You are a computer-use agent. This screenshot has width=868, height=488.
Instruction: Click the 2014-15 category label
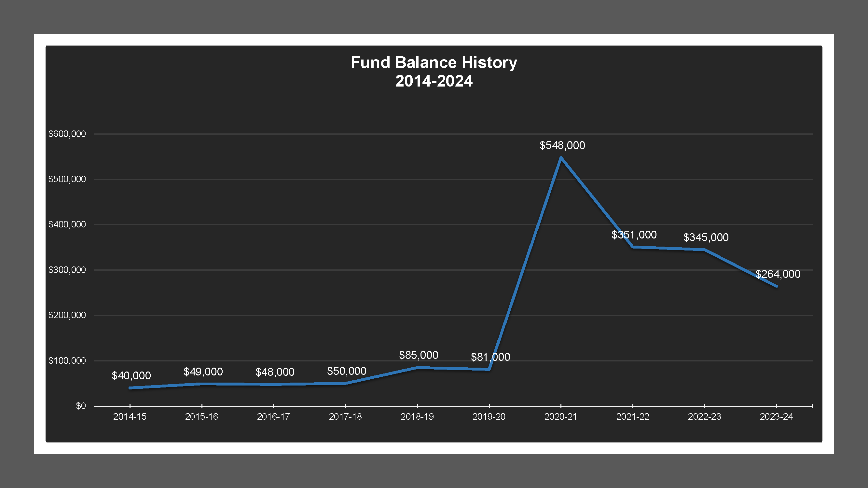point(130,417)
